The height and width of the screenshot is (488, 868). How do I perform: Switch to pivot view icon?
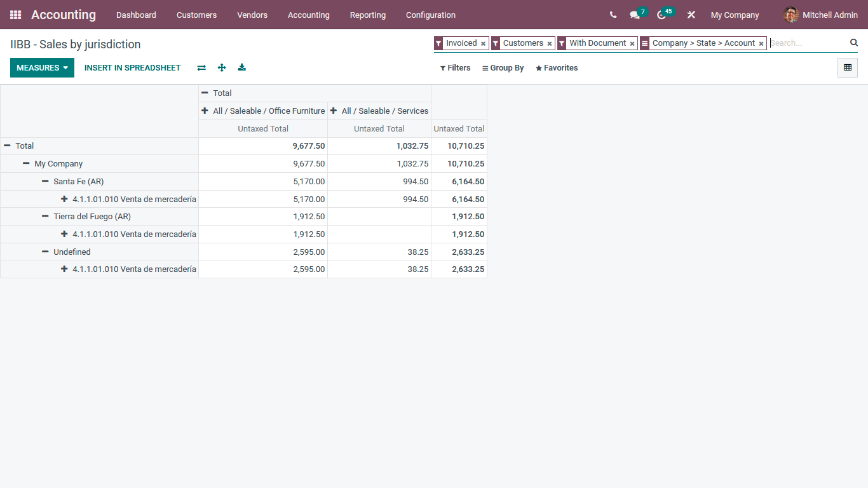pos(847,68)
